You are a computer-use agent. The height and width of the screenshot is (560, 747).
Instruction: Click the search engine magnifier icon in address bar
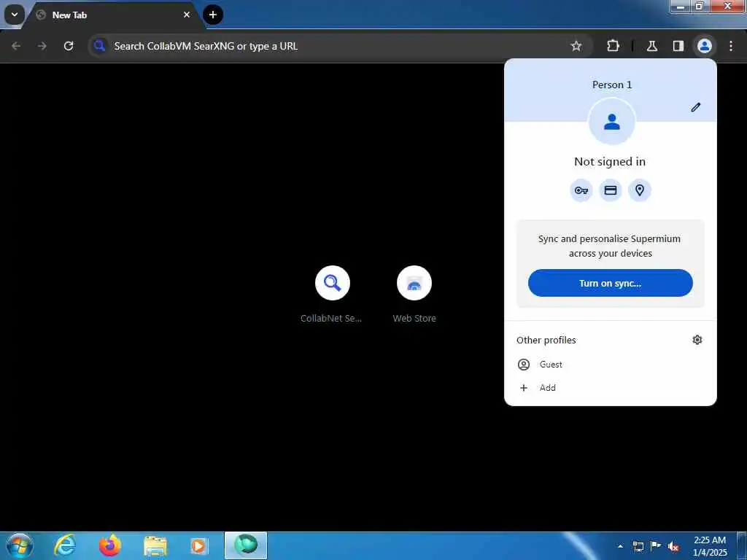tap(99, 46)
